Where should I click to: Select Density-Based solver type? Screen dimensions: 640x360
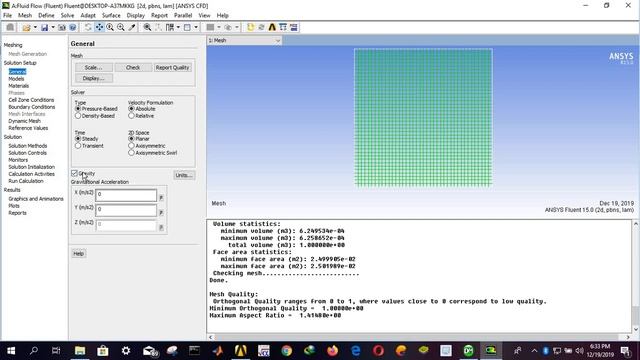[78, 116]
